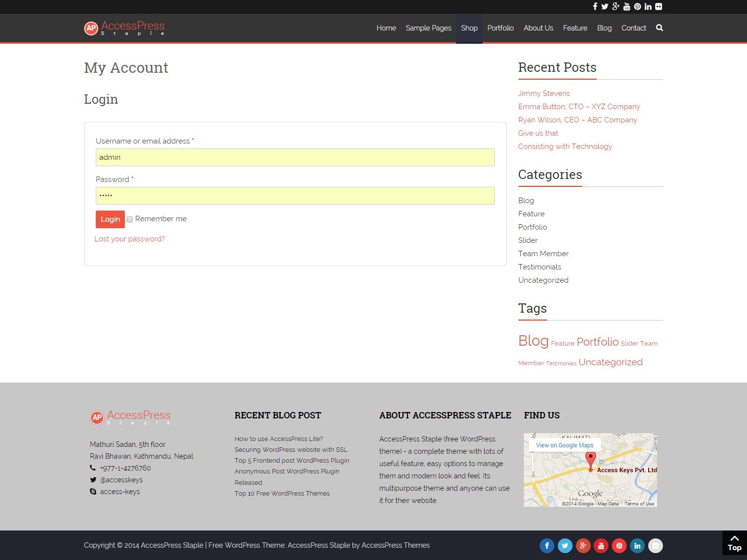Jump to page top with Top button
This screenshot has width=747, height=560.
pos(734,543)
